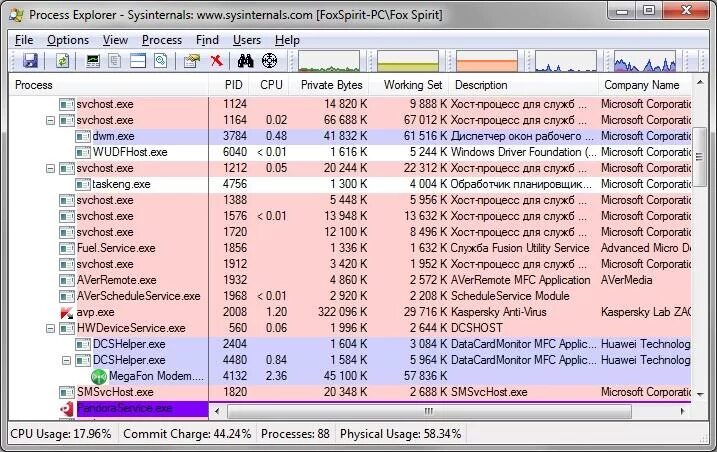Click PID value 6040

coord(235,152)
